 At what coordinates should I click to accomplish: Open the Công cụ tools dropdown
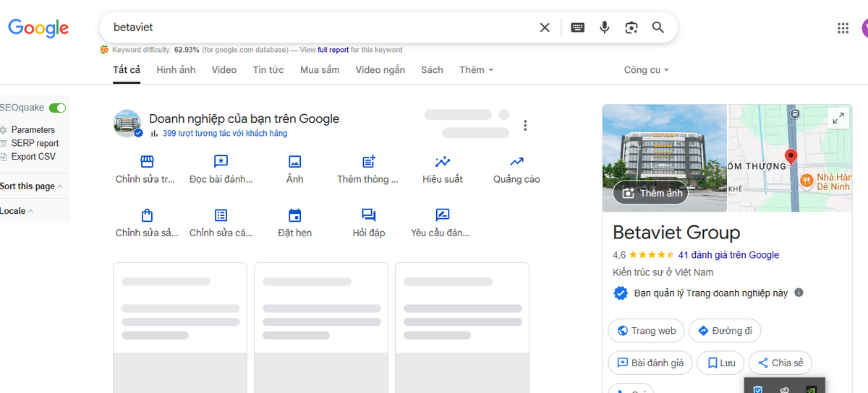[x=646, y=70]
